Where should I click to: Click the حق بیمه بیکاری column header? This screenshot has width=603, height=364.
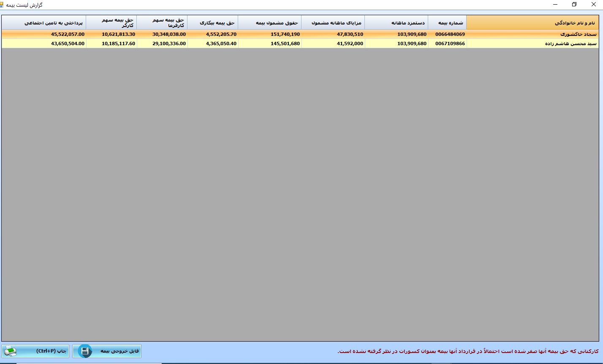click(x=212, y=22)
